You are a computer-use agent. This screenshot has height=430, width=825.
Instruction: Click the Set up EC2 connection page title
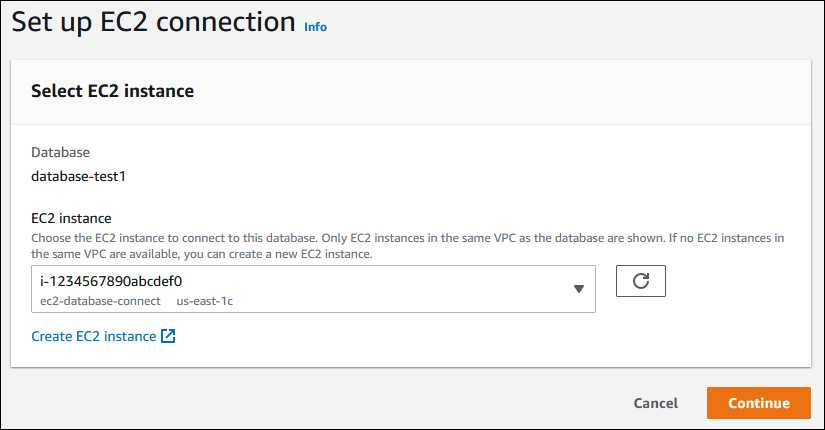pyautogui.click(x=153, y=22)
